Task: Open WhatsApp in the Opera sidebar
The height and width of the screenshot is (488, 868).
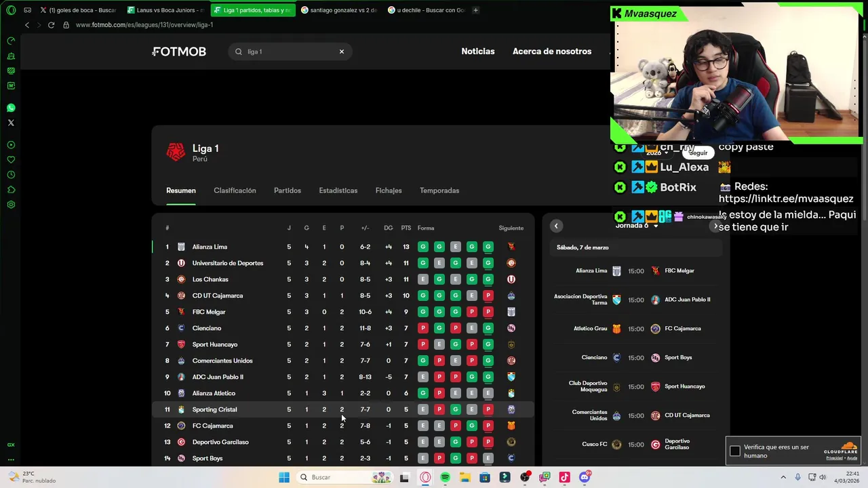Action: 11,108
